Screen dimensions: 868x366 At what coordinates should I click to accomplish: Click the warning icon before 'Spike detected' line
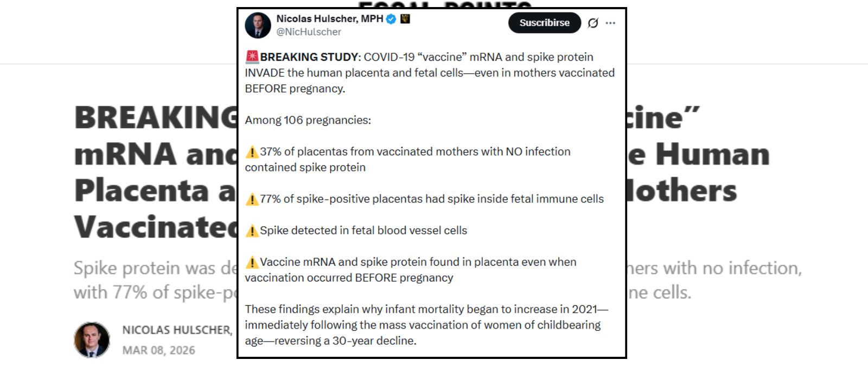pos(252,230)
